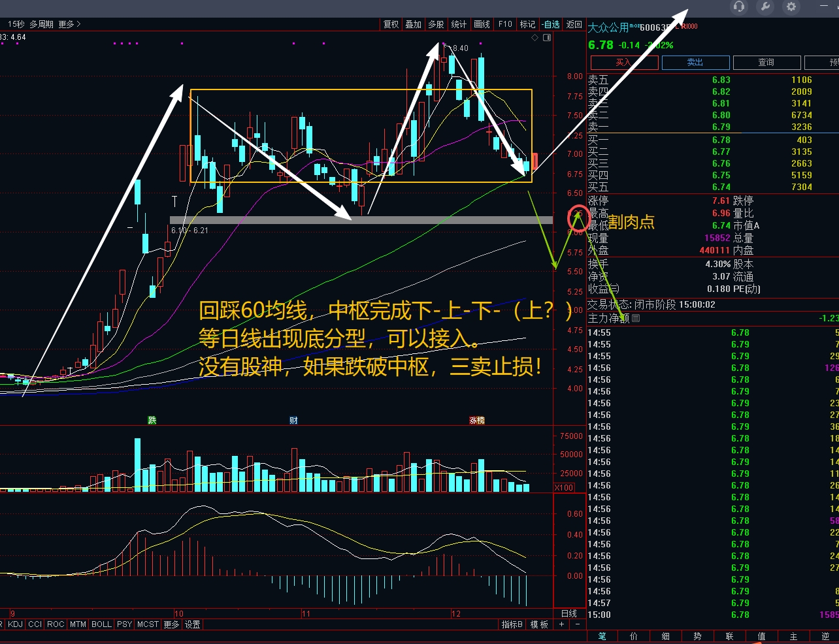Select the 多周期 view
Viewport: 839px width, 644px height.
pyautogui.click(x=41, y=24)
